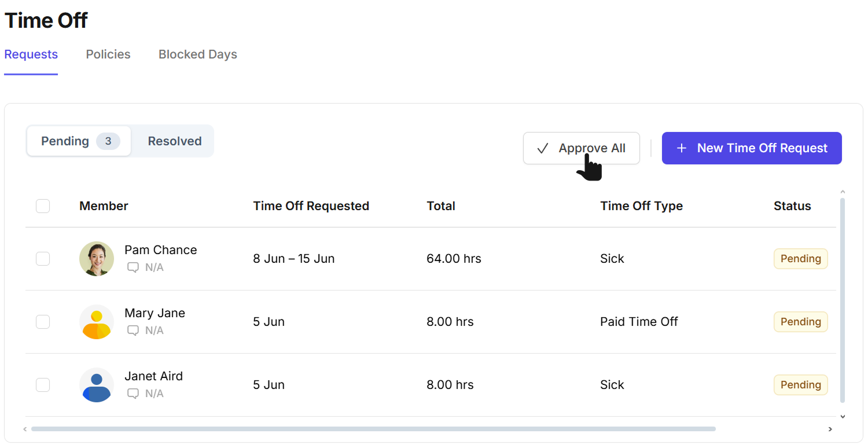
Task: Open the Policies tab
Action: point(108,54)
